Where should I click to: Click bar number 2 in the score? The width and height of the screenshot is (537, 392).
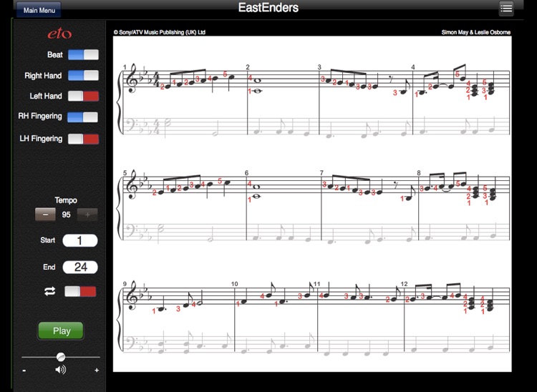[248, 67]
